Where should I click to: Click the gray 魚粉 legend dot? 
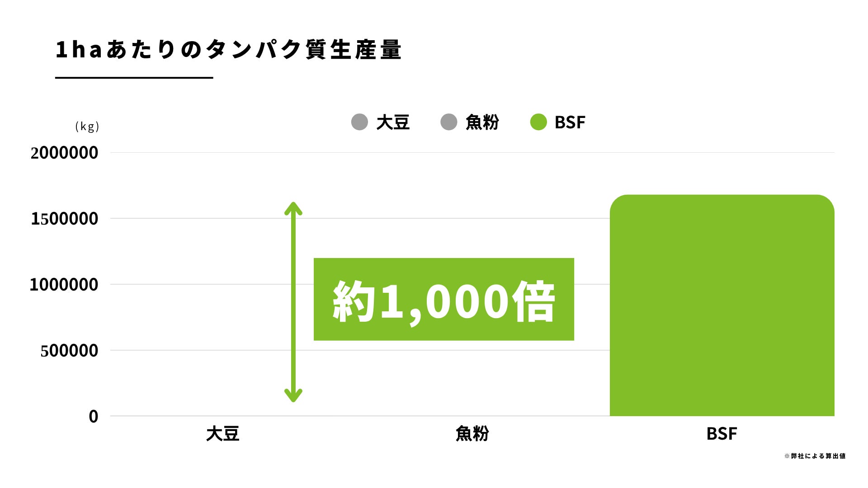449,122
